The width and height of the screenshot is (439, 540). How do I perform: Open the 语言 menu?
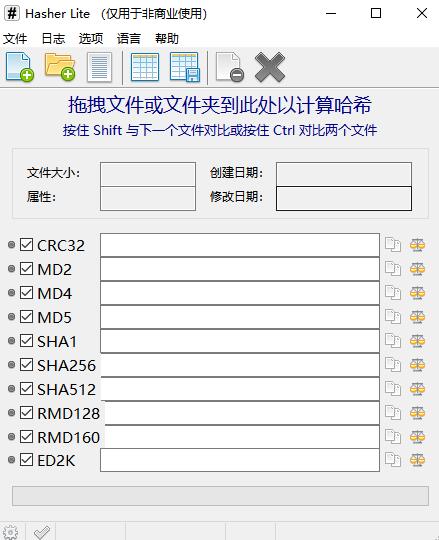[129, 39]
